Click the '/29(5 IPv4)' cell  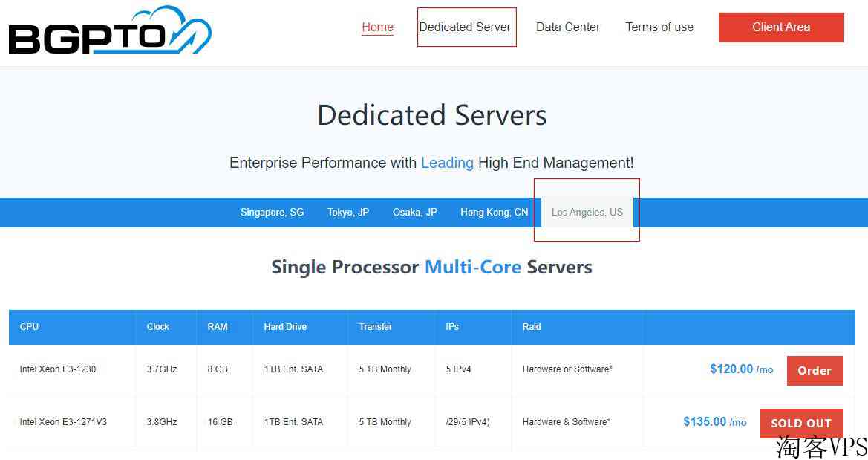point(468,422)
